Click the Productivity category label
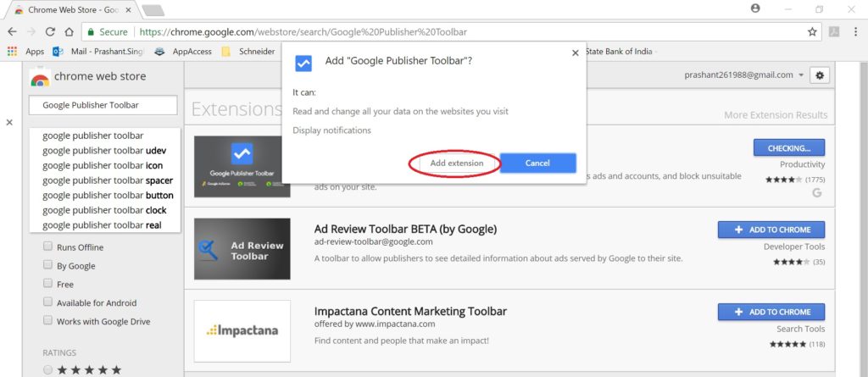 coord(802,164)
